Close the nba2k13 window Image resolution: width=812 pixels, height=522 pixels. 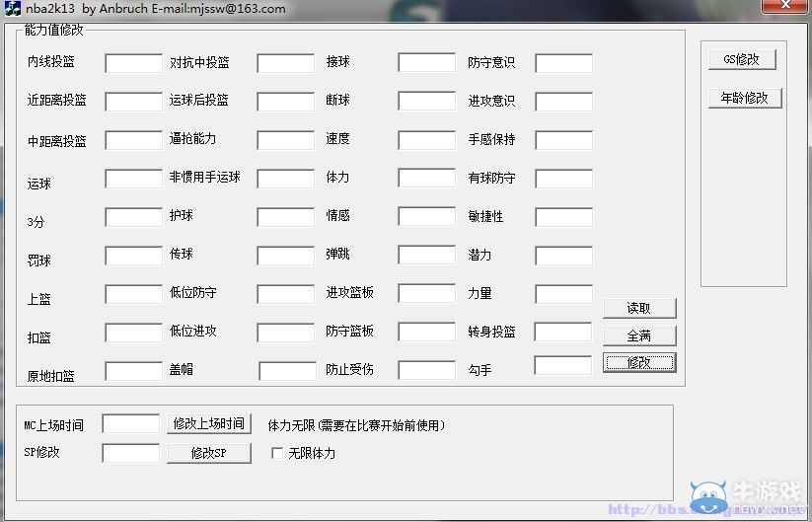coord(785,5)
